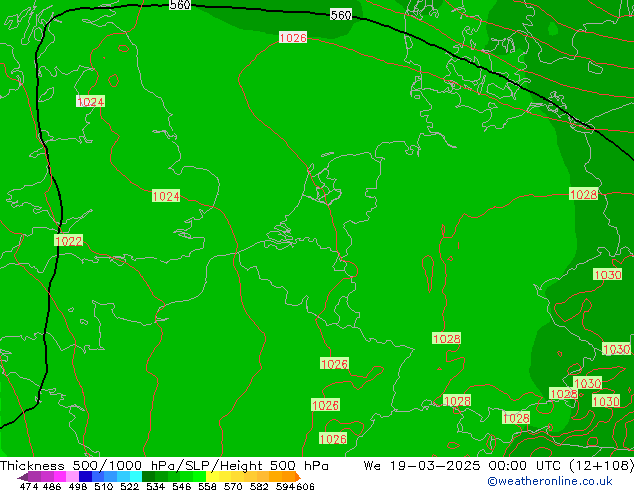Select the 474 legend value
This screenshot has height=490, width=634.
(29, 486)
